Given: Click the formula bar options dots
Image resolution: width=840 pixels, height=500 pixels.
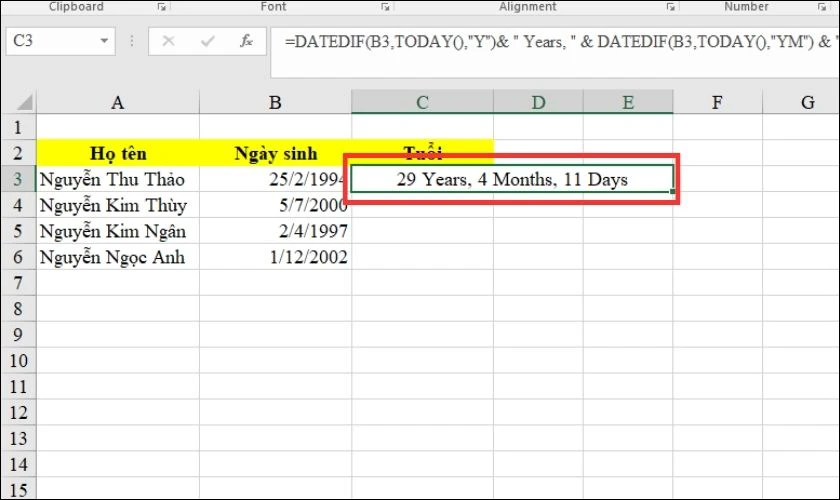Looking at the screenshot, I should (x=132, y=41).
